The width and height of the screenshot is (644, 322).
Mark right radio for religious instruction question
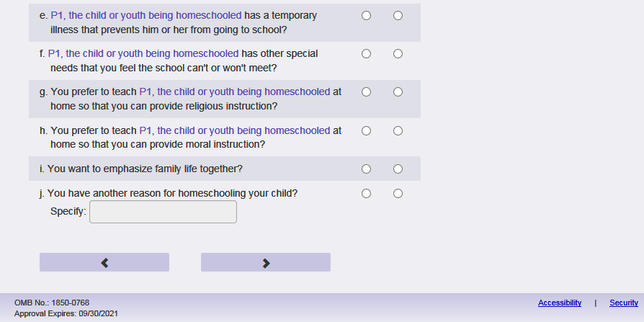[398, 92]
